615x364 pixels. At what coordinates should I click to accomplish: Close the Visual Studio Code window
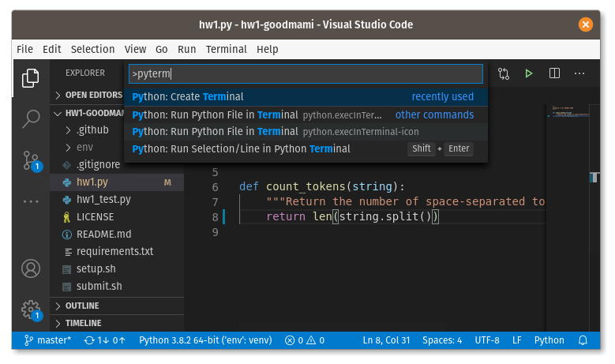coord(585,24)
